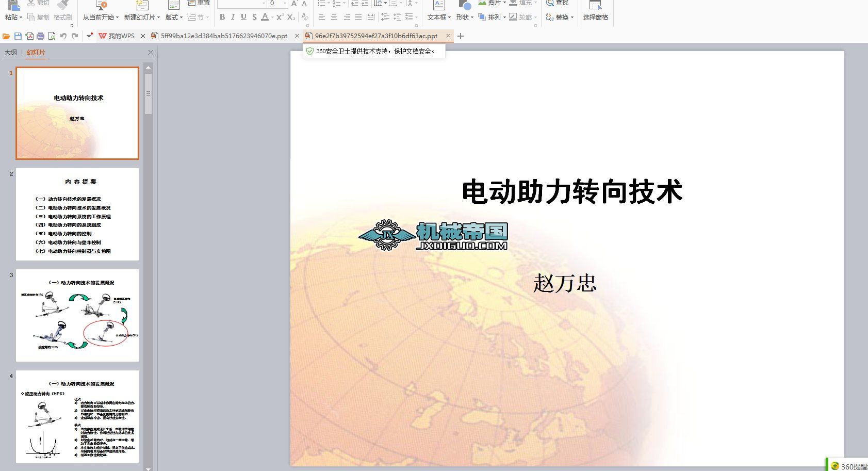This screenshot has width=868, height=471.
Task: Click the thumbnail panel scrollbar handle
Action: (149, 94)
